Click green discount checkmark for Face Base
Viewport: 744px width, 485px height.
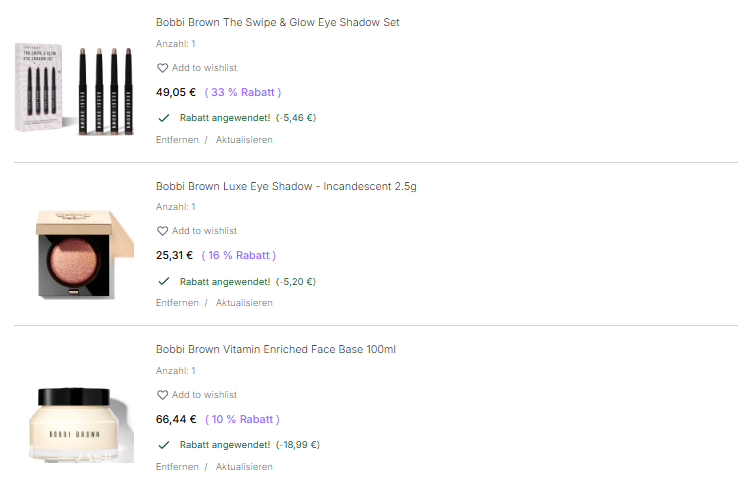point(164,444)
